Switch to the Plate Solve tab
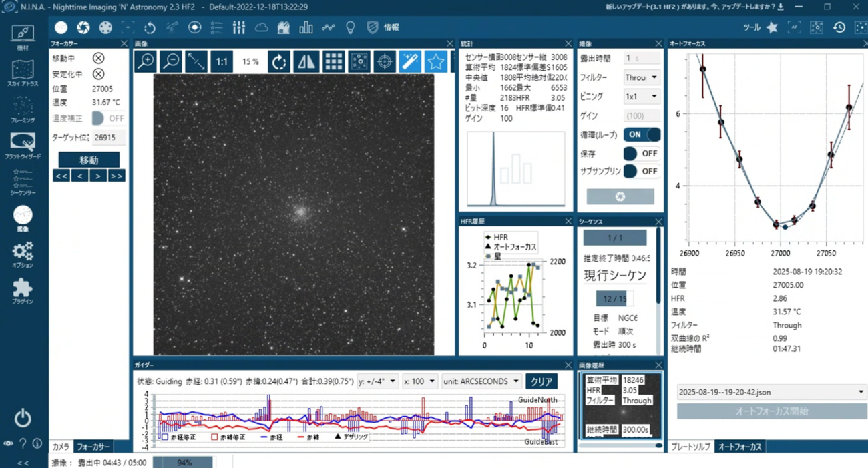This screenshot has width=868, height=468. point(690,447)
